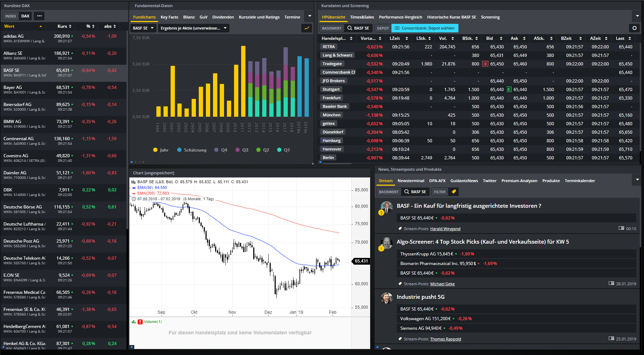Click the EMA(200) 72,663 indicator label
This screenshot has width=644, height=355.
point(151,193)
